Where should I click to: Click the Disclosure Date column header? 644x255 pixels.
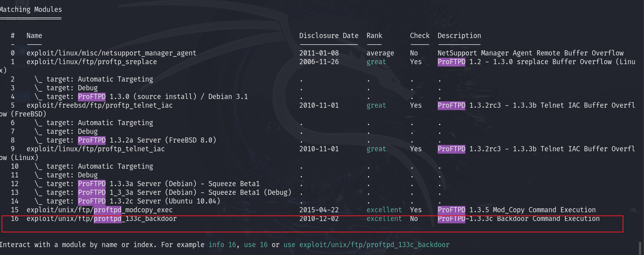[x=329, y=36]
